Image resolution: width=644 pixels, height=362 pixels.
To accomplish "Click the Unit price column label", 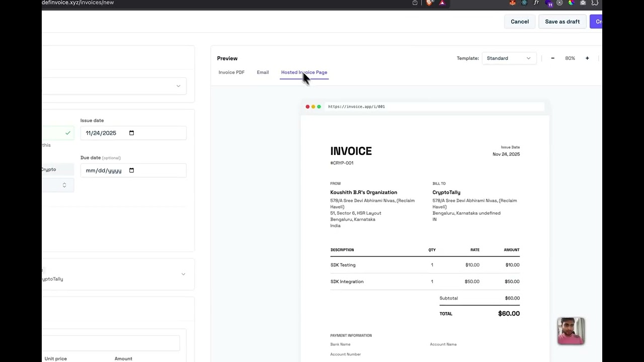I will [x=56, y=358].
